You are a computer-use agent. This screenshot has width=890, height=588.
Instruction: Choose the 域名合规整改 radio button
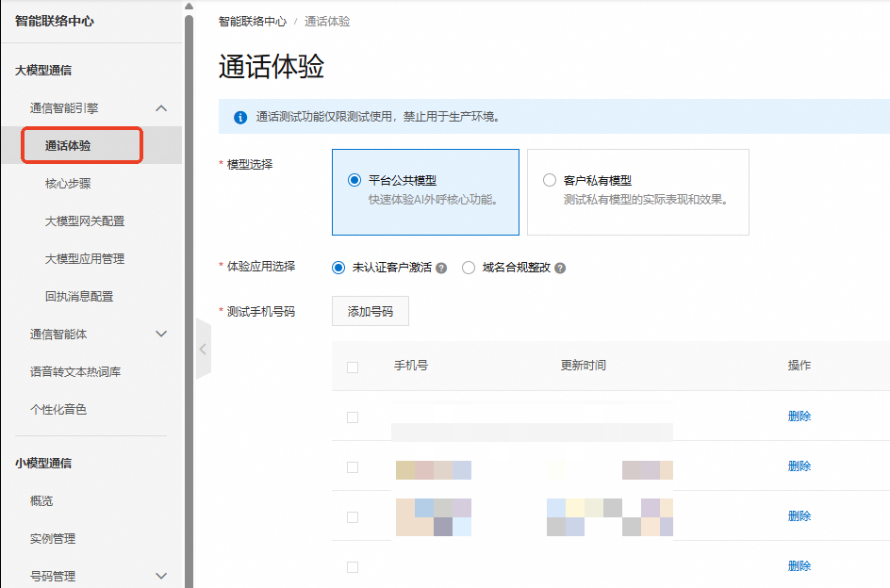click(x=469, y=268)
